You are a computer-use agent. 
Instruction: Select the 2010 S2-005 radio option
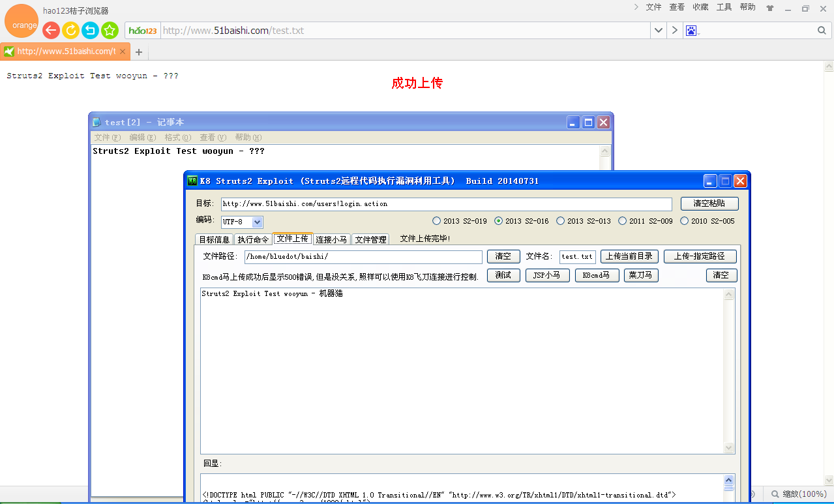tap(707, 221)
